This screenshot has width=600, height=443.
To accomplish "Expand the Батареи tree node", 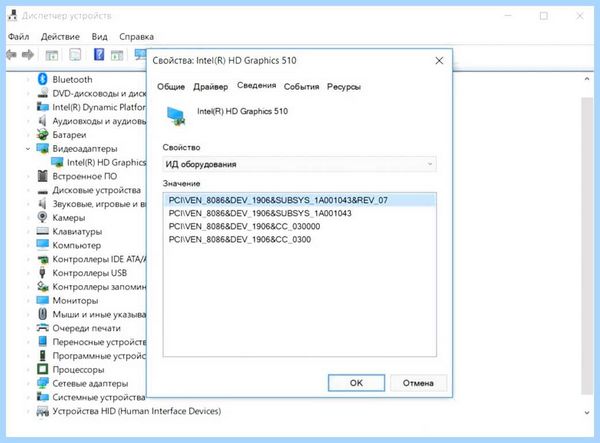I will [x=28, y=135].
